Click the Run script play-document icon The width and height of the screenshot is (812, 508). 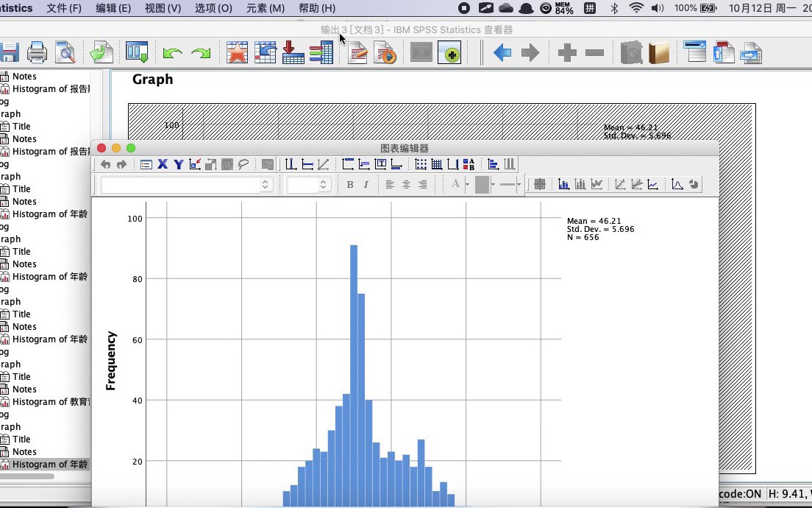pos(385,53)
